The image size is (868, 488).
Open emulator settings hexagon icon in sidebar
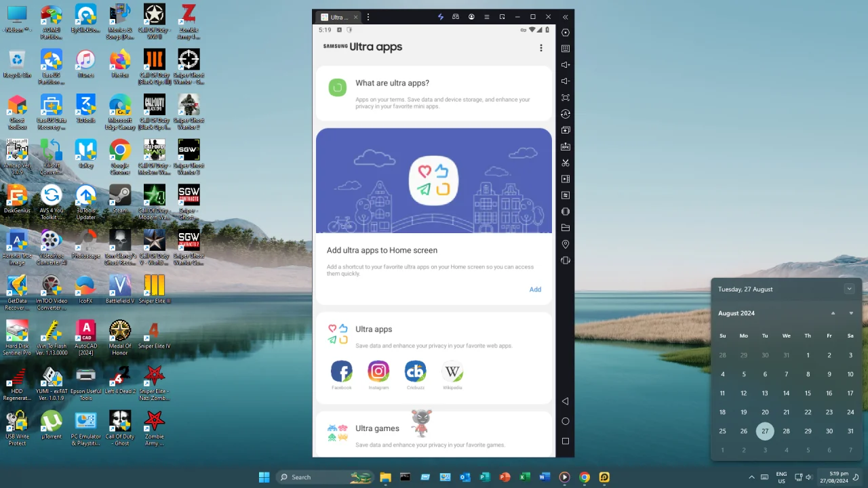tap(566, 33)
